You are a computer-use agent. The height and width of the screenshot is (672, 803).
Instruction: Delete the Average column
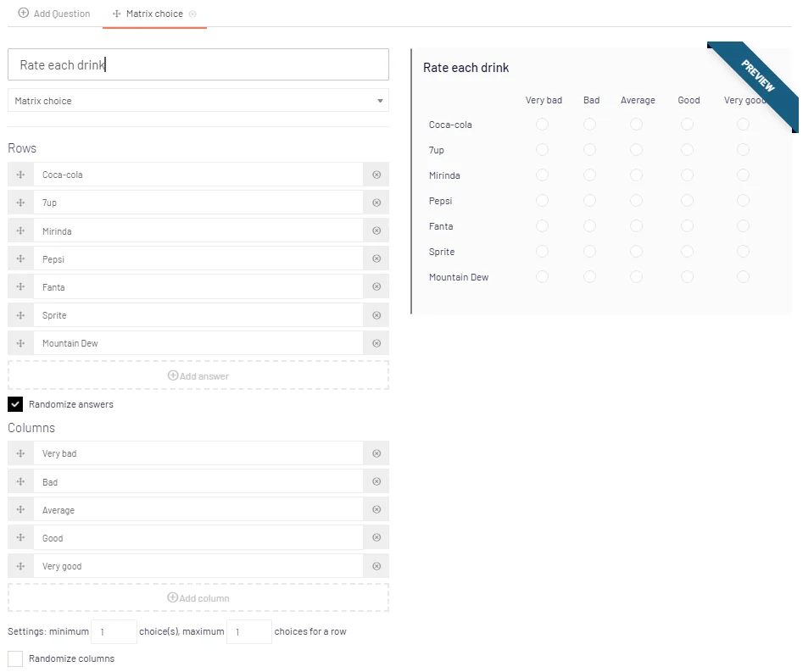point(376,509)
